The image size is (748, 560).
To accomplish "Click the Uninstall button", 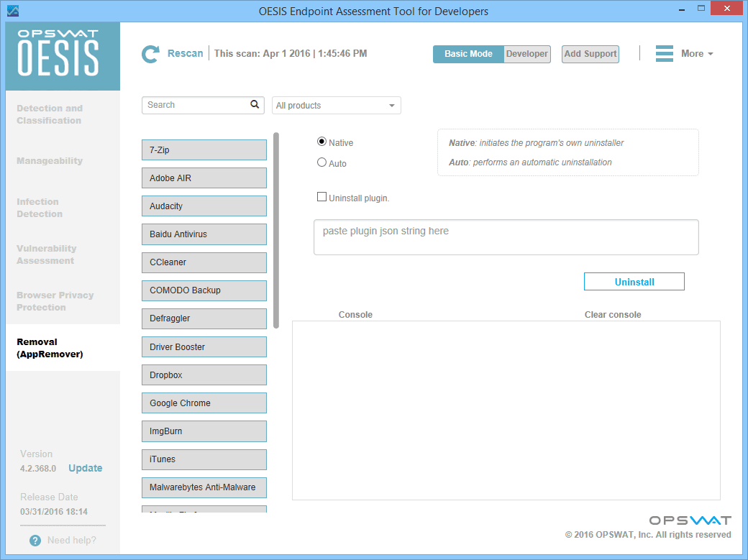I will 634,282.
